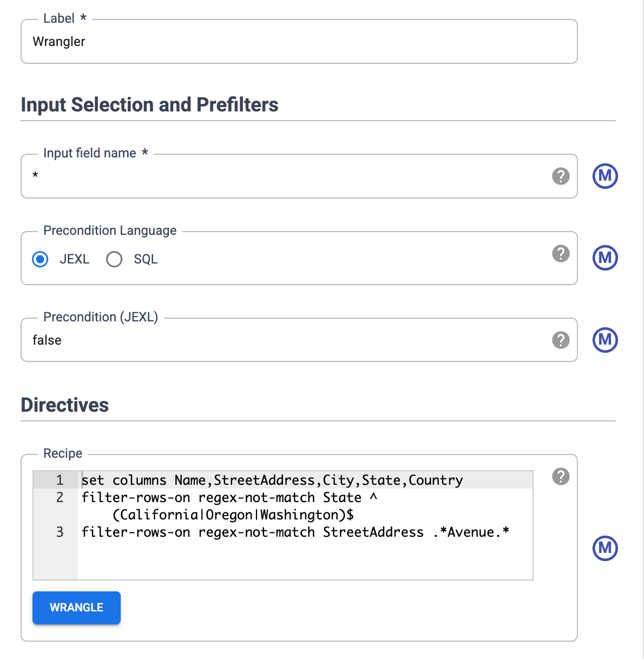Open macro editor for the Recipe

pyautogui.click(x=604, y=549)
